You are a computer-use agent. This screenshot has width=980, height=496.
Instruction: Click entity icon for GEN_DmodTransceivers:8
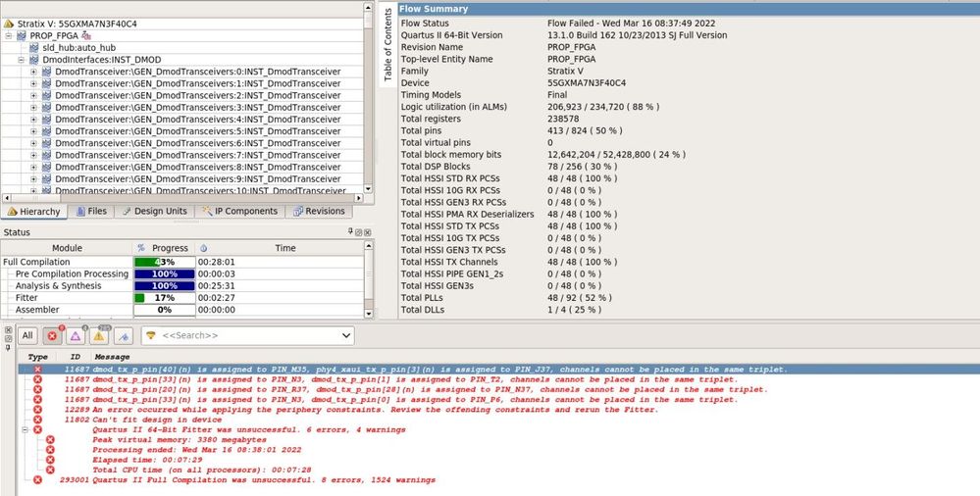(46, 167)
